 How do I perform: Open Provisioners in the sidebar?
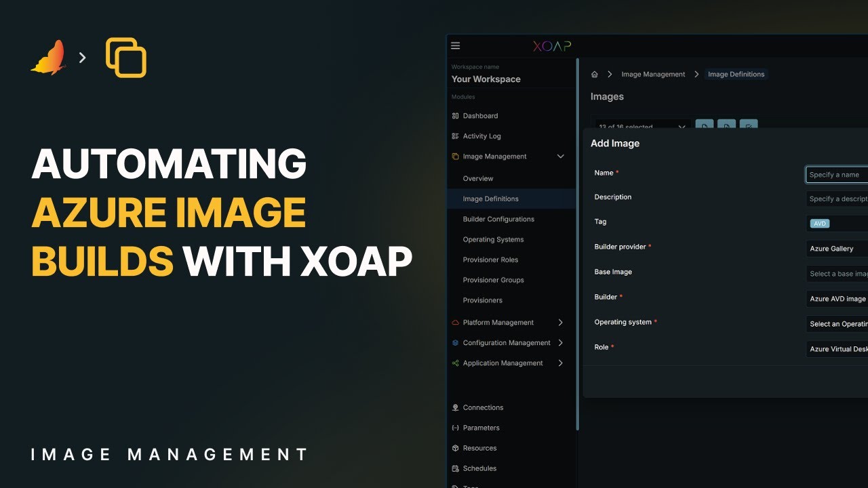[x=483, y=300]
